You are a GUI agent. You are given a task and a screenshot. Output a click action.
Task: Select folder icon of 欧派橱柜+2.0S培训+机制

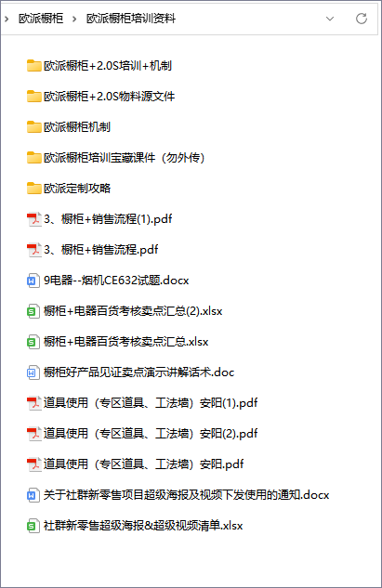(x=33, y=66)
